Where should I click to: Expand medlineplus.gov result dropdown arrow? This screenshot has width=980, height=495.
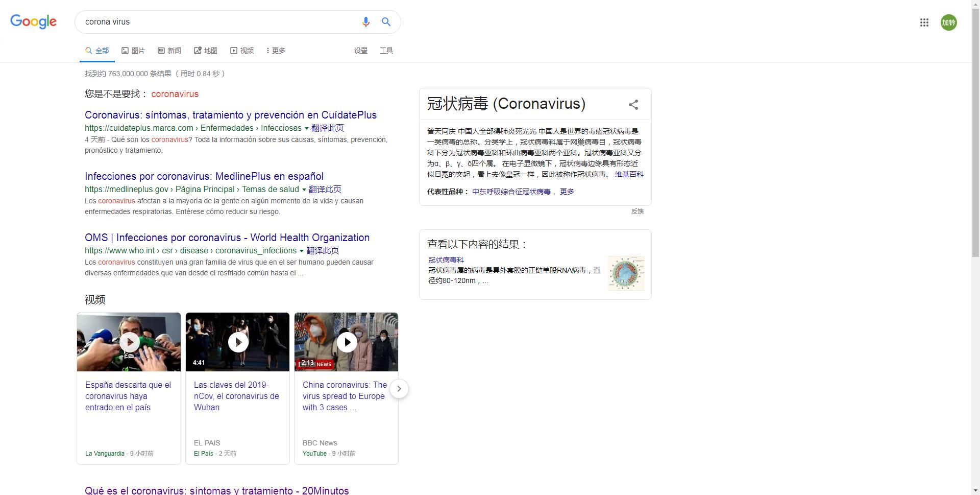[304, 190]
